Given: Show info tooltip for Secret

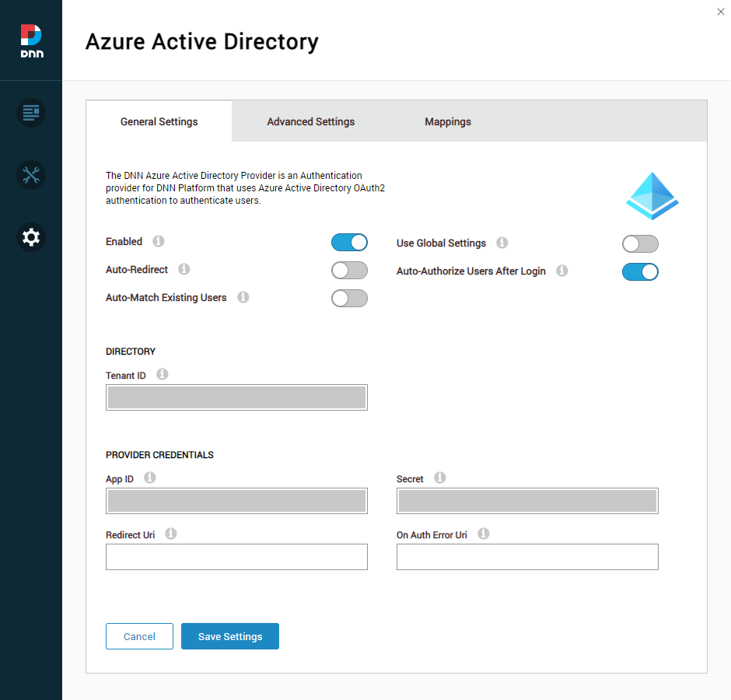Looking at the screenshot, I should coord(440,478).
